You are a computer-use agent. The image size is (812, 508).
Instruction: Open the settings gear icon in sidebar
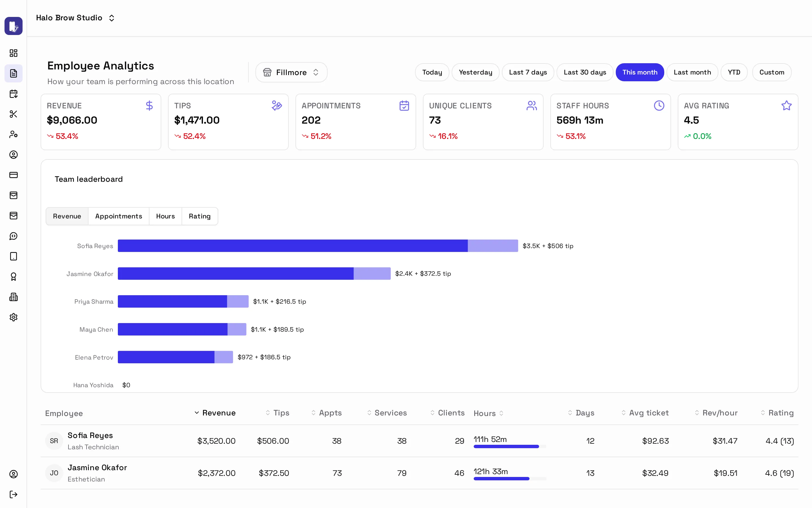pos(14,317)
